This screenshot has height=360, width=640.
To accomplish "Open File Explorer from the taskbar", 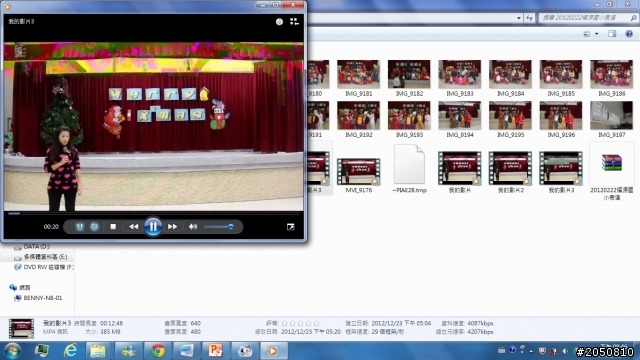I will point(98,351).
